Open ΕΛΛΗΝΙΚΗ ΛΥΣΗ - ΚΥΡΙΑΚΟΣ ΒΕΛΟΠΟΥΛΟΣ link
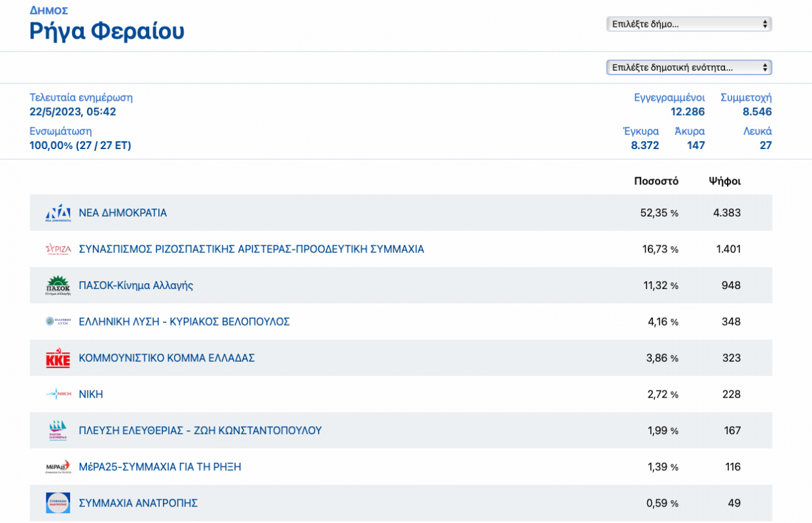The width and height of the screenshot is (812, 523). tap(185, 322)
